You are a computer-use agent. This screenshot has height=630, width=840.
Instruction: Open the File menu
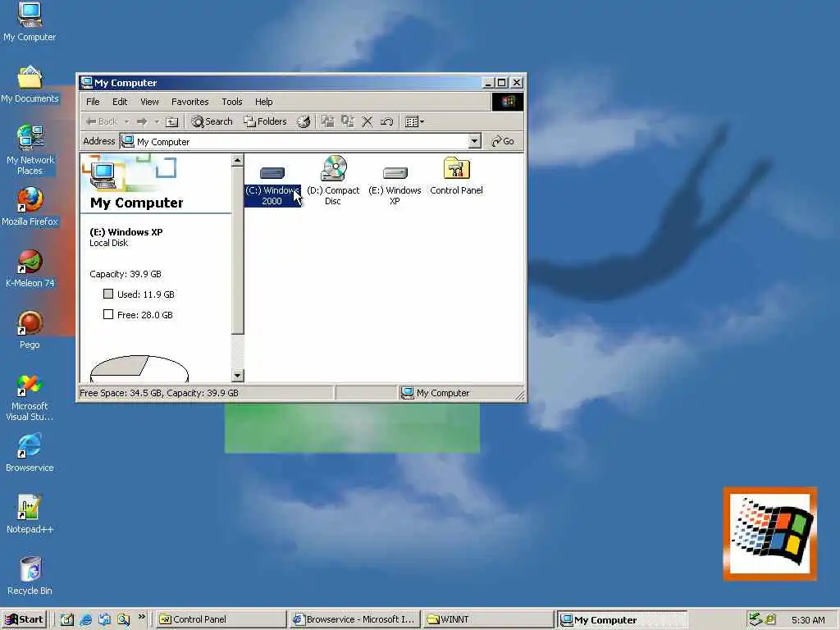[93, 102]
